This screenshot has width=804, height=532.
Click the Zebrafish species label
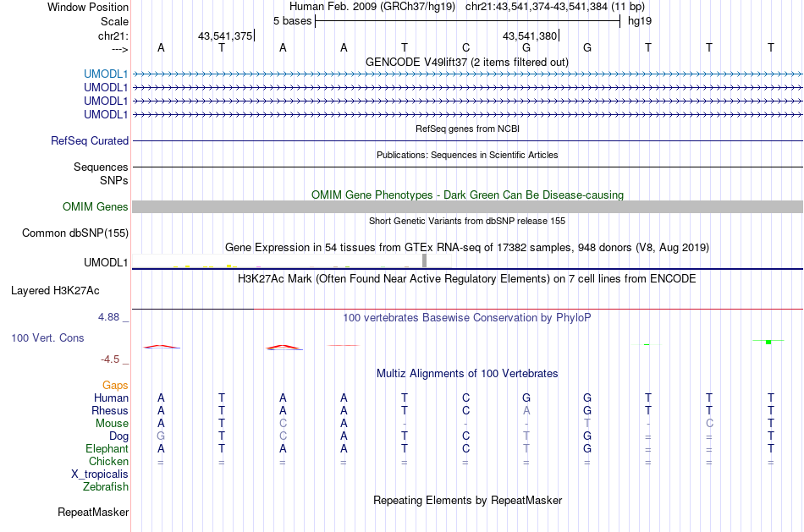[106, 487]
